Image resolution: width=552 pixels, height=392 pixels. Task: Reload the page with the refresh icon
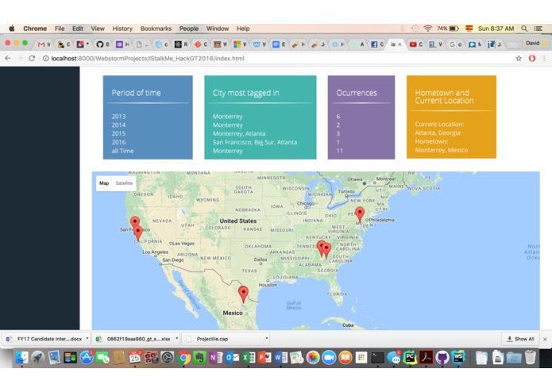point(32,59)
